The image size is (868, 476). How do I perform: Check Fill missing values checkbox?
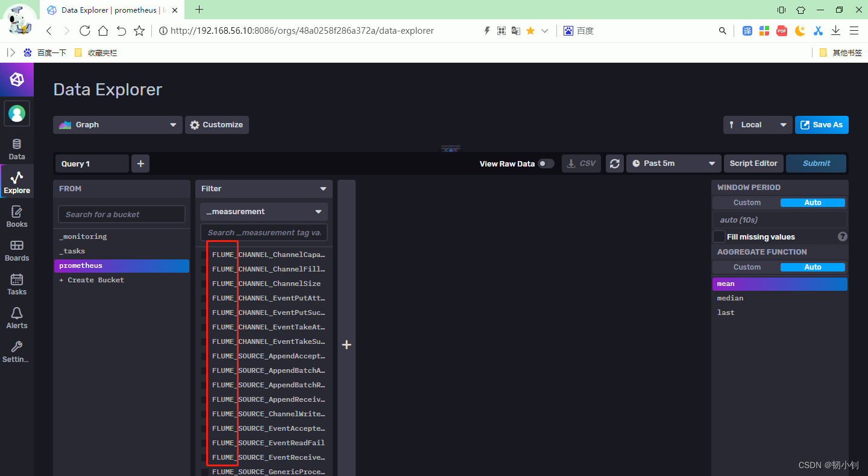point(719,236)
